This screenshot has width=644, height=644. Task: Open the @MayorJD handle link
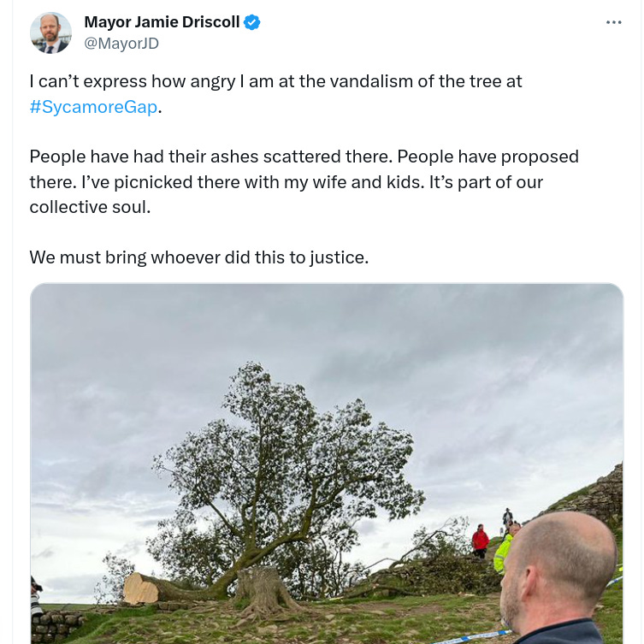[x=121, y=43]
